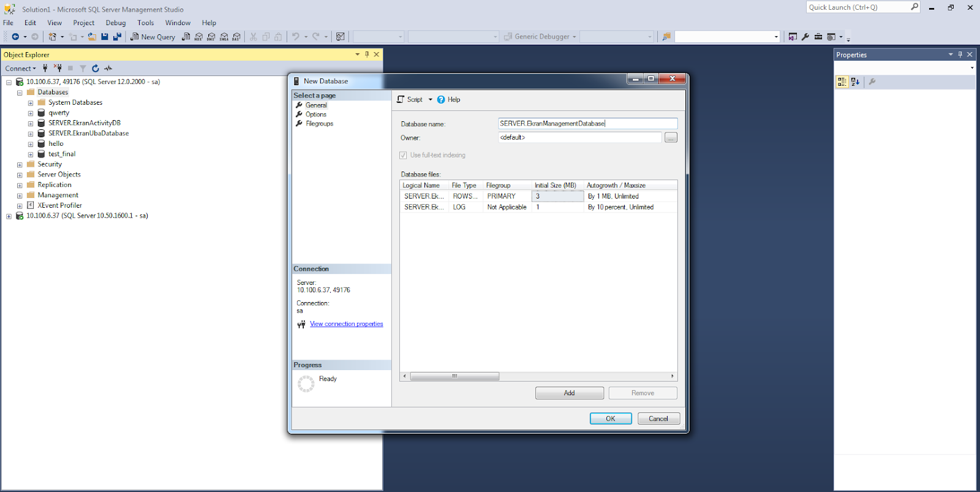Expand the 10.100.6.37 SQL Server 10.50.1600.1 node

tap(9, 216)
